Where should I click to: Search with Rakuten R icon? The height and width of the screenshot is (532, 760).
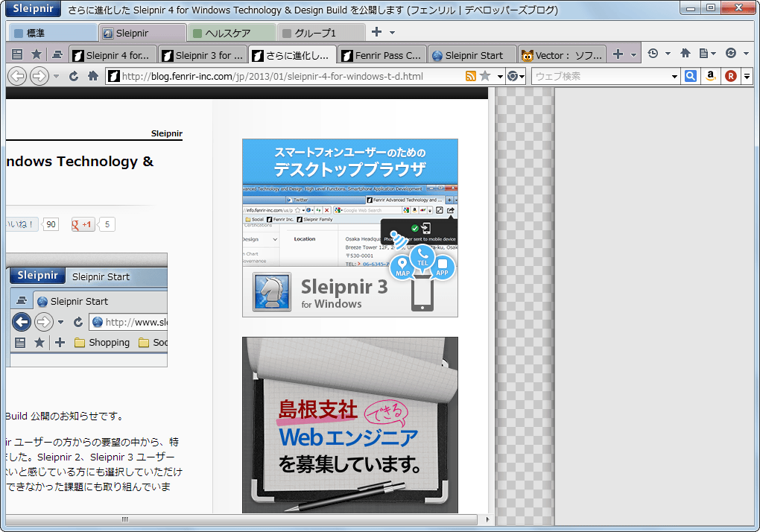click(x=731, y=76)
